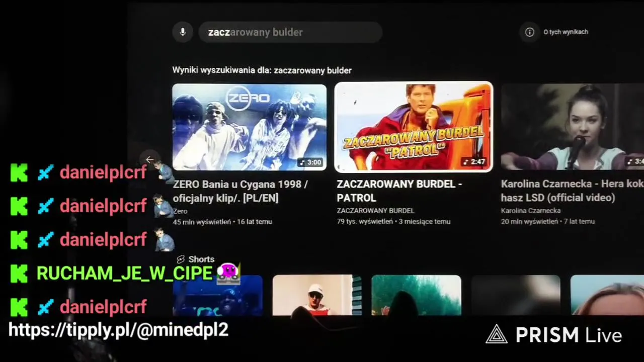This screenshot has width=644, height=362.
Task: Select the title "ZACZAROWANY BURDEL - PATROL"
Action: point(399,191)
